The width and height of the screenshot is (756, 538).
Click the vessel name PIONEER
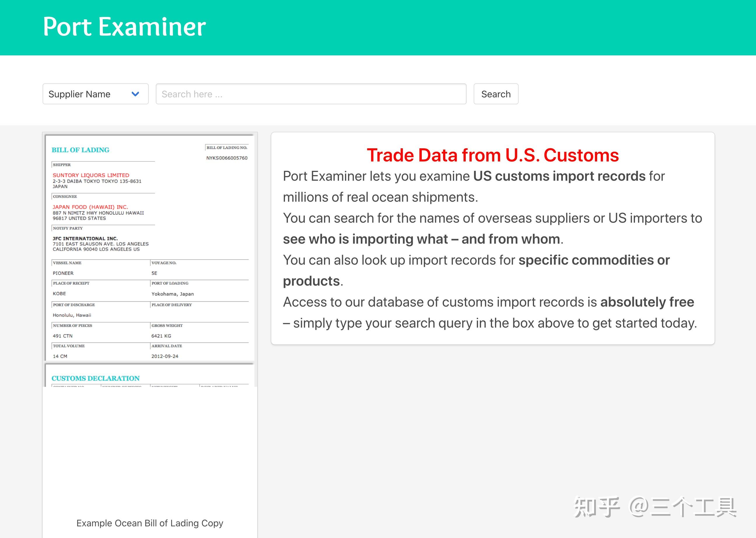(63, 273)
